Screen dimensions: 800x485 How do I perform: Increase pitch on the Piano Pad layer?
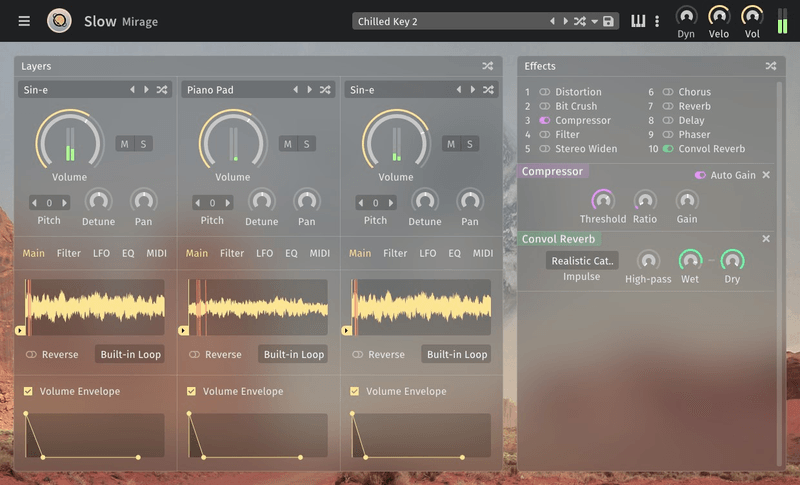pos(228,203)
